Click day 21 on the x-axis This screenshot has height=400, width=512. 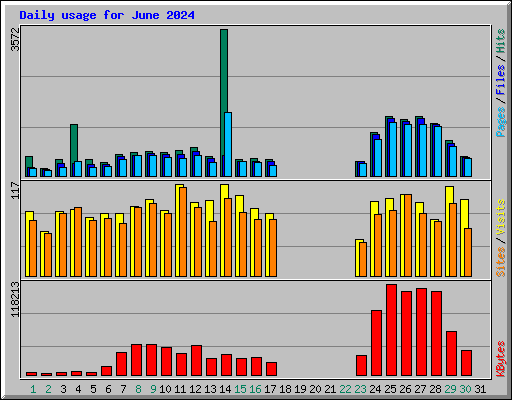pyautogui.click(x=330, y=389)
